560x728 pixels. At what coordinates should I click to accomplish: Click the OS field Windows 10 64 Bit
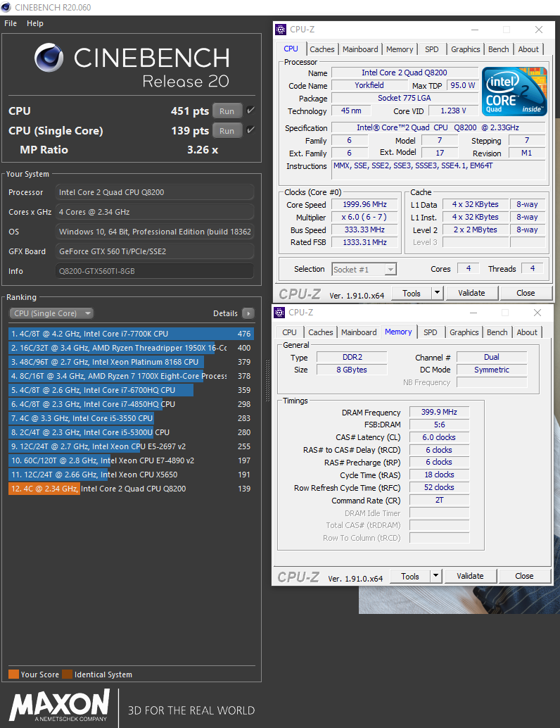(x=155, y=232)
